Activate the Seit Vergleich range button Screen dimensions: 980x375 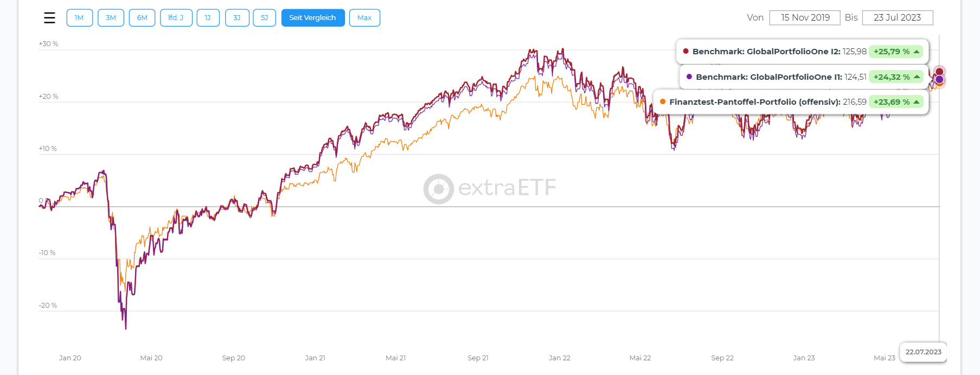tap(313, 18)
